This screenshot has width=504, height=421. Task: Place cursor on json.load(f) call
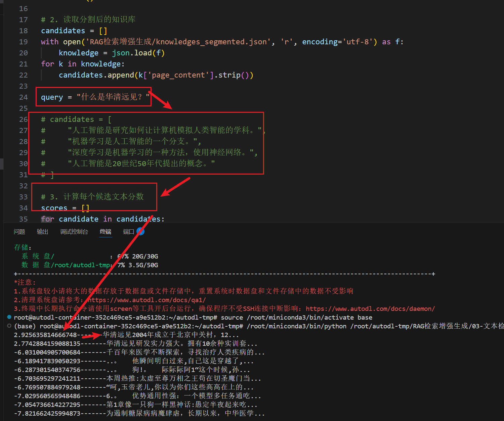coord(138,53)
